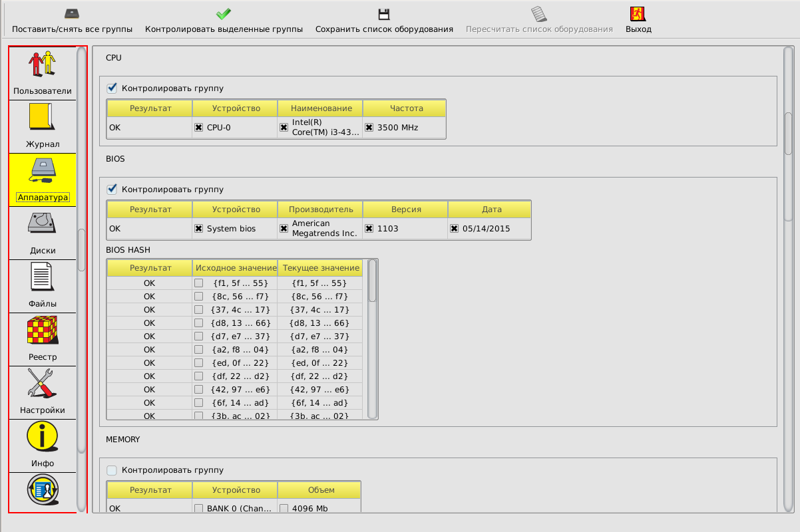Click the floppy disk save hardware list icon
The height and width of the screenshot is (532, 800).
[x=384, y=14]
